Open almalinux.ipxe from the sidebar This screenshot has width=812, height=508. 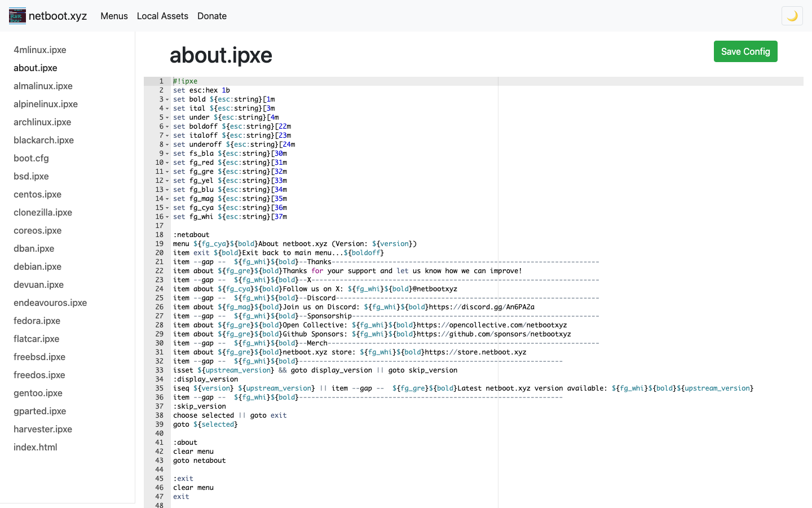pos(43,86)
